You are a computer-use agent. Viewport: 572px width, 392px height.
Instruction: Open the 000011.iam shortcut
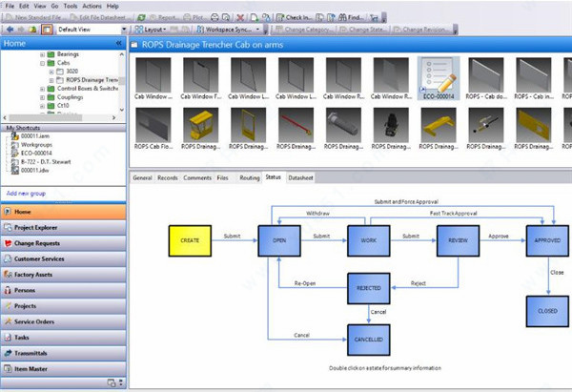coord(31,136)
